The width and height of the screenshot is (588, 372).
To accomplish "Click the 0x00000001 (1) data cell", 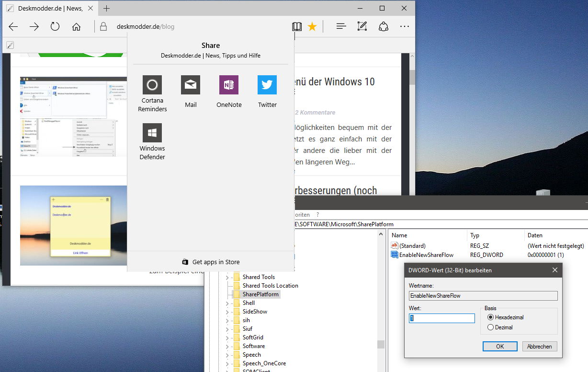I will 545,255.
